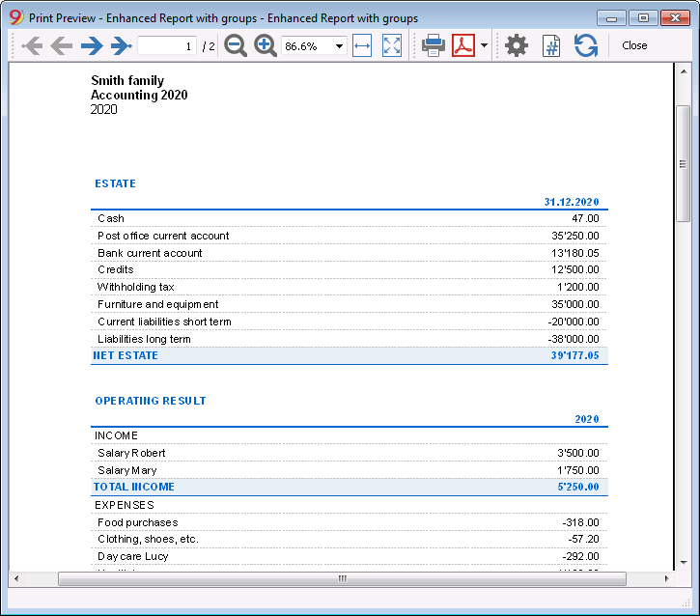Go to next page arrow

(x=92, y=45)
